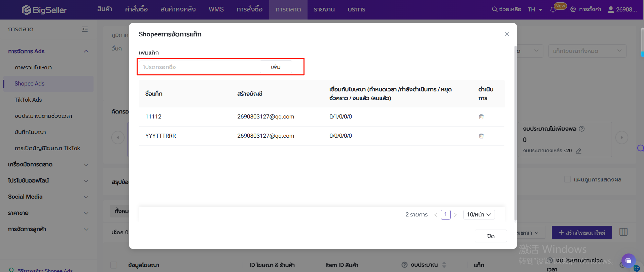Expand the Social Media sidebar section
This screenshot has width=644, height=272.
[x=48, y=197]
